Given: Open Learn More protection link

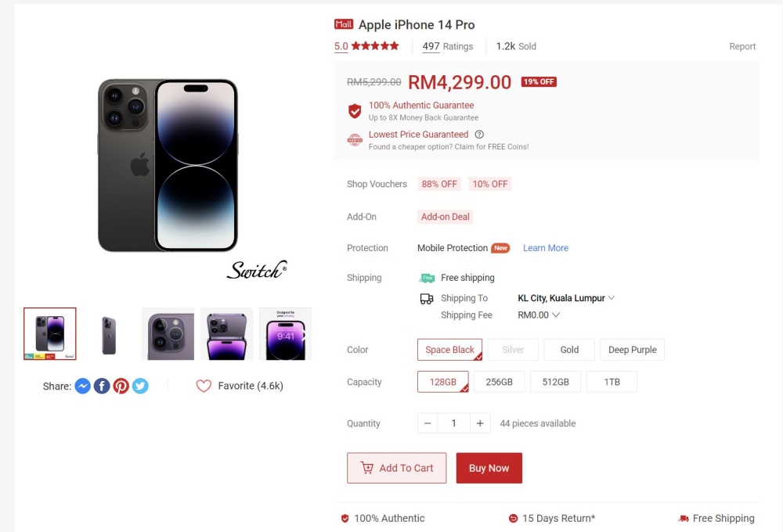Looking at the screenshot, I should [x=545, y=248].
